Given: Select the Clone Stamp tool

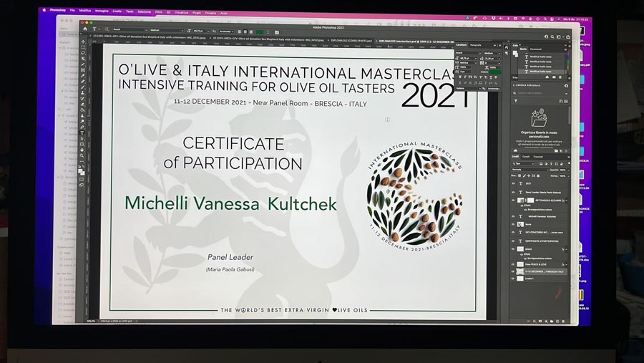Looking at the screenshot, I should [82, 92].
